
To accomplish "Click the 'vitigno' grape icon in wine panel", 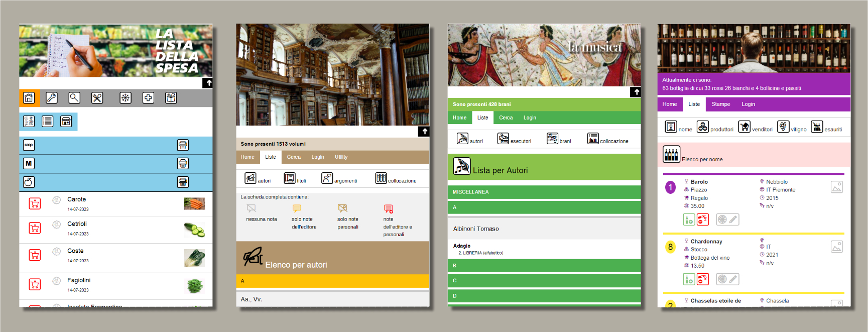I will 783,127.
